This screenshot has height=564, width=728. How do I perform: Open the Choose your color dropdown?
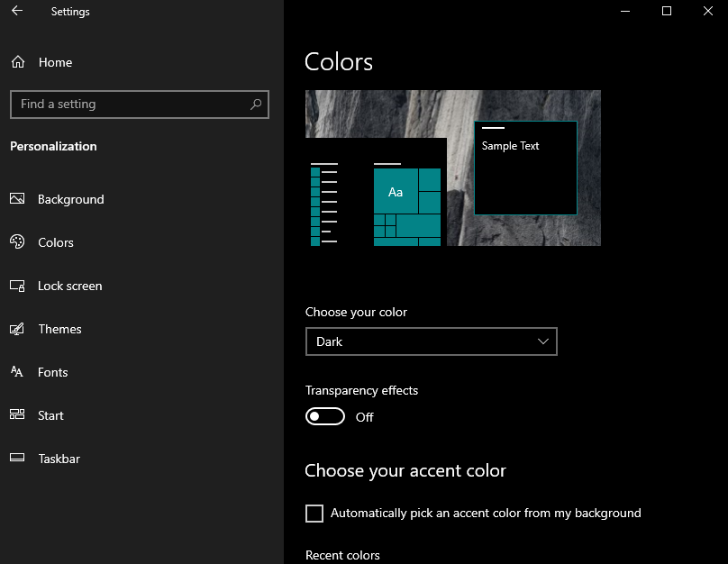point(432,341)
